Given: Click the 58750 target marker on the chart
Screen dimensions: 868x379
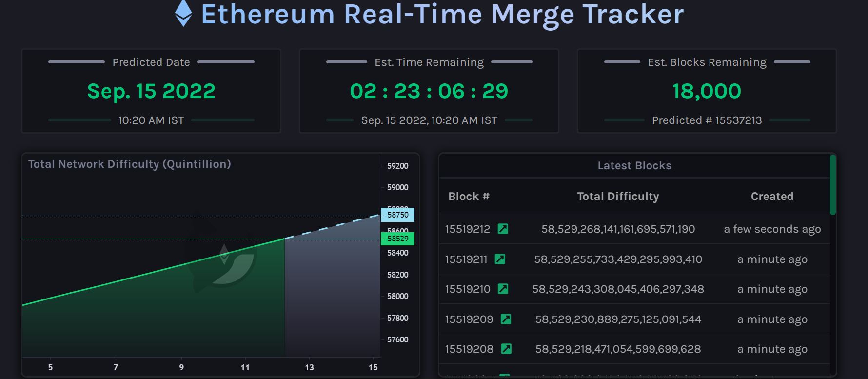Looking at the screenshot, I should click(x=397, y=215).
